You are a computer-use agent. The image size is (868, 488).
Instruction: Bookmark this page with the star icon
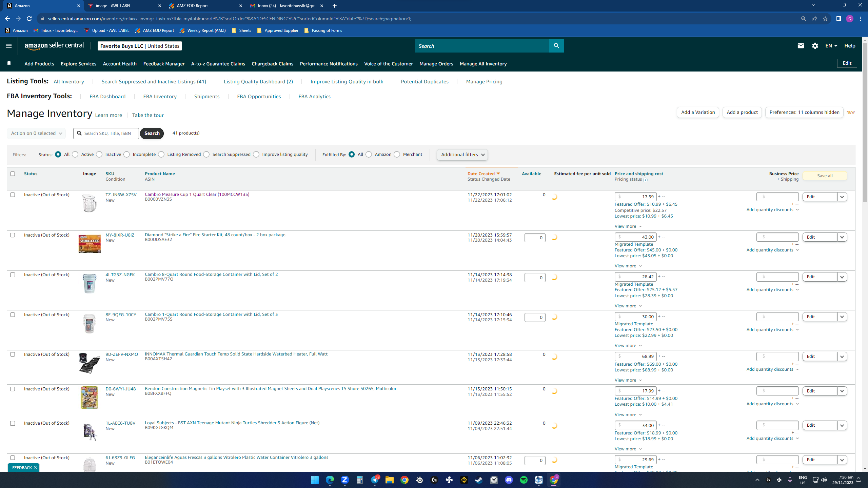[x=825, y=19]
